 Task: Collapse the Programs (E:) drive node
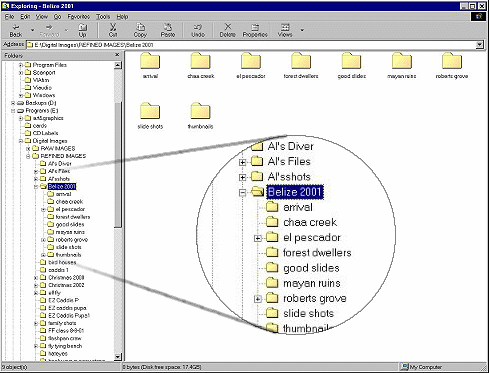tap(13, 111)
